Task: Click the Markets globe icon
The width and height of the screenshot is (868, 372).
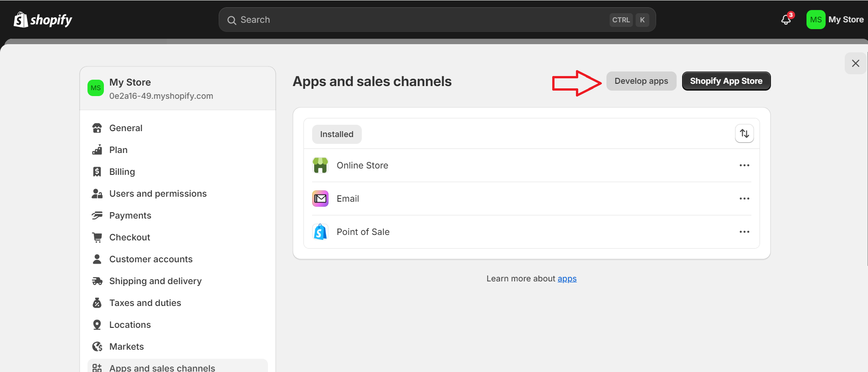Action: pos(97,347)
